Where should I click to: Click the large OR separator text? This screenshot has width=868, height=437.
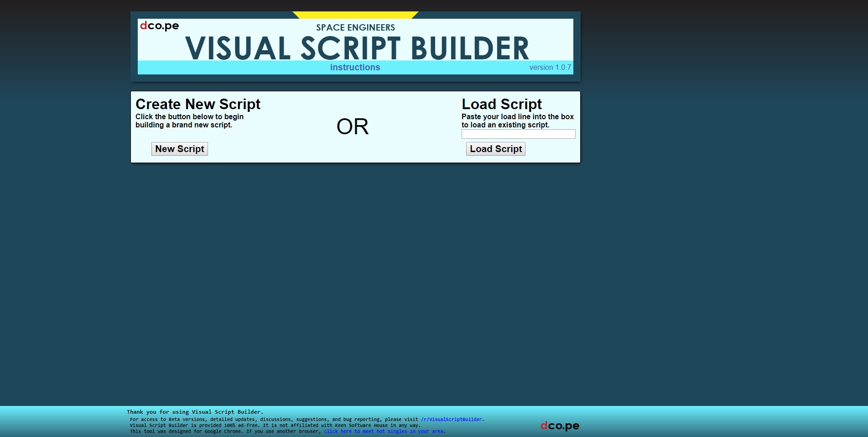tap(352, 126)
